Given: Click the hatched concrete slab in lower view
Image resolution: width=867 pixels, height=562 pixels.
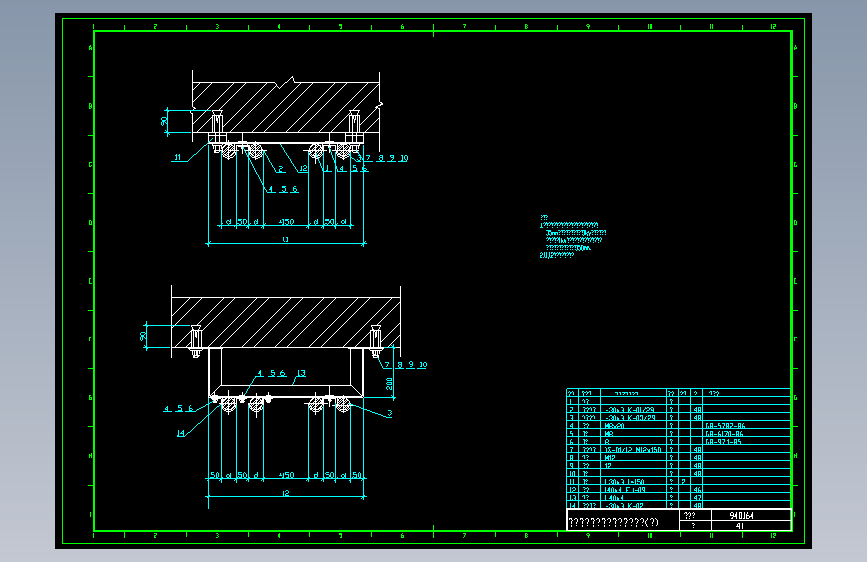Looking at the screenshot, I should point(286,322).
